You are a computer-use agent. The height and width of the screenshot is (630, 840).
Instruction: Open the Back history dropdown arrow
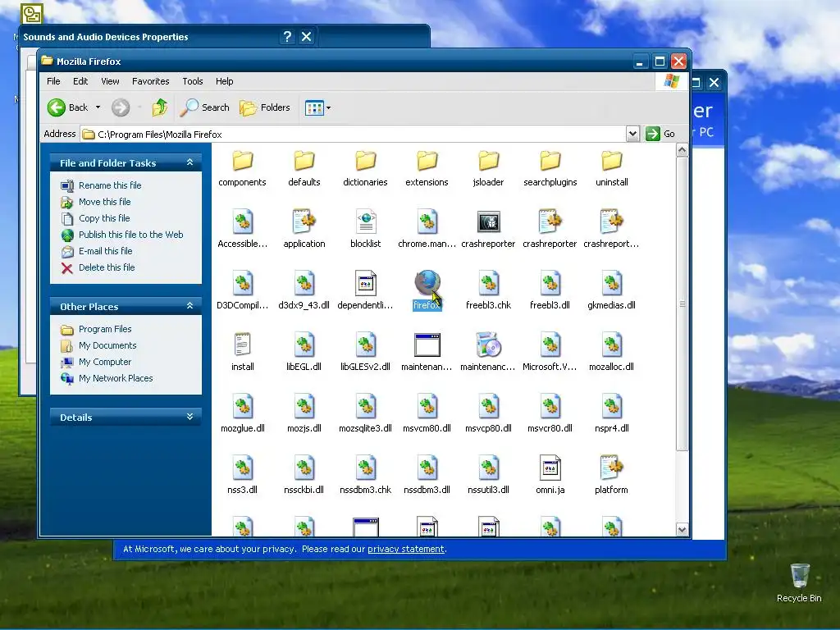98,107
